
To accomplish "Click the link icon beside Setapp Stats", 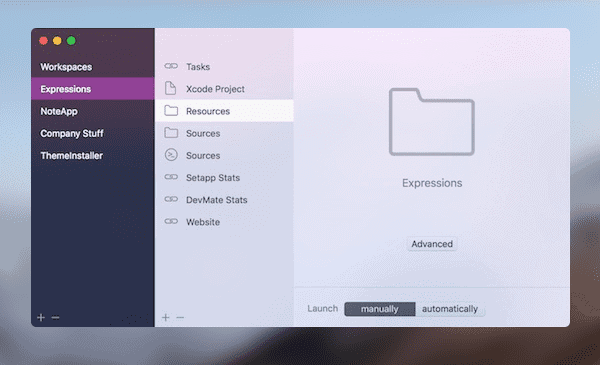I will 171,177.
